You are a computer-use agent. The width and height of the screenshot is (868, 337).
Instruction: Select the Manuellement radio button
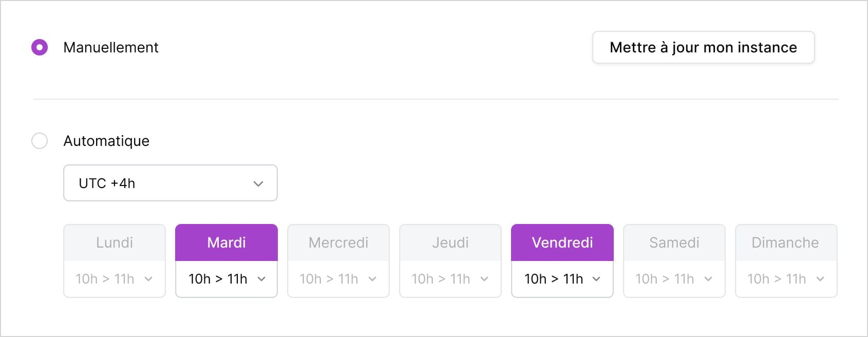point(40,47)
